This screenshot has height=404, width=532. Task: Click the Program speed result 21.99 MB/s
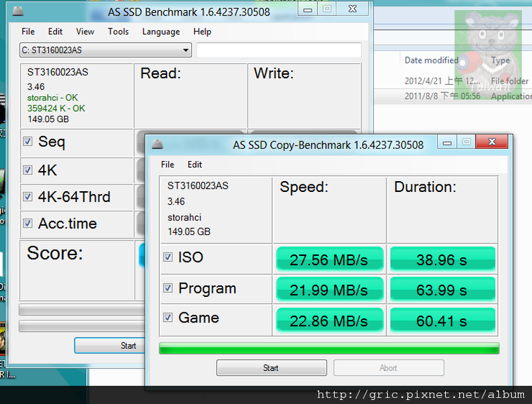(x=330, y=290)
